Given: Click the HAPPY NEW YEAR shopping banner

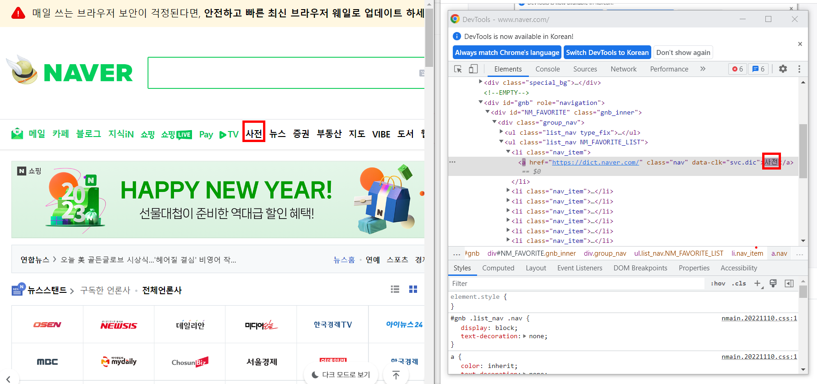Looking at the screenshot, I should [x=218, y=200].
